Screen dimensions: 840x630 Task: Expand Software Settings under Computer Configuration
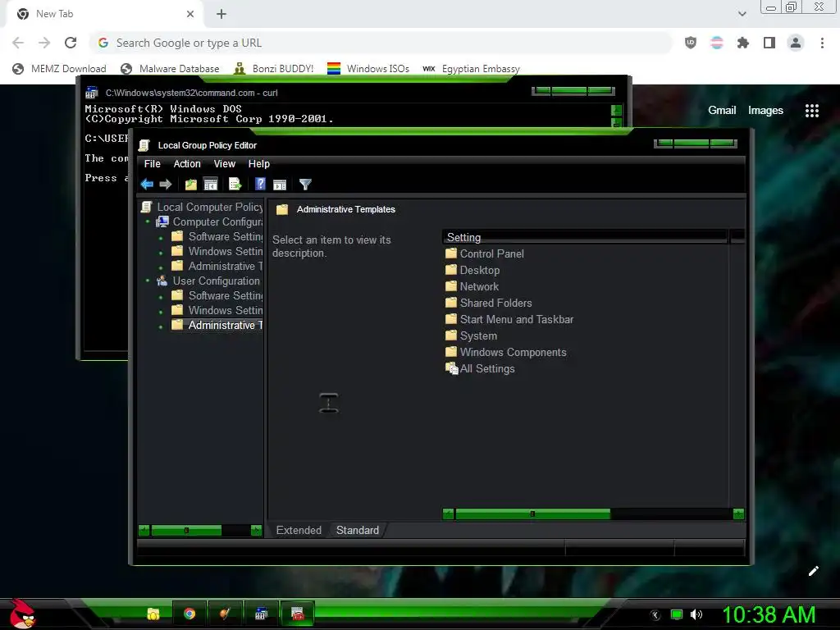pos(161,238)
